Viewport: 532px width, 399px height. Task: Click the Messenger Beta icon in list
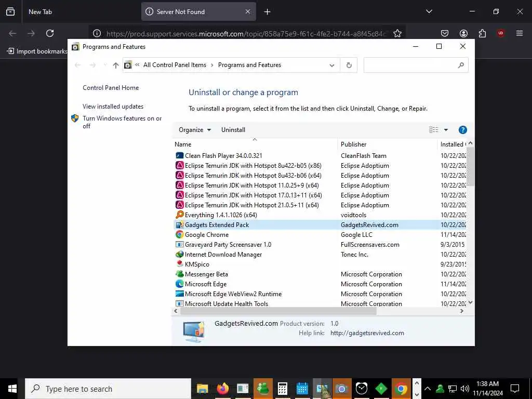tap(179, 274)
